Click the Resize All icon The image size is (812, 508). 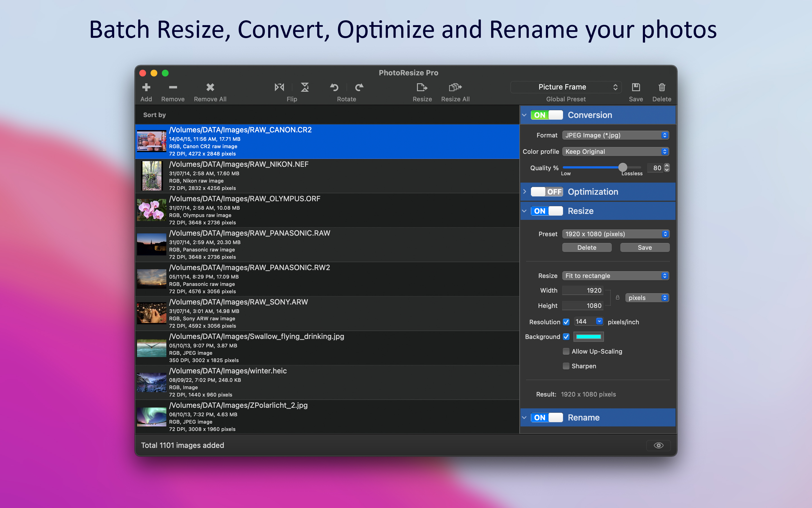(455, 87)
